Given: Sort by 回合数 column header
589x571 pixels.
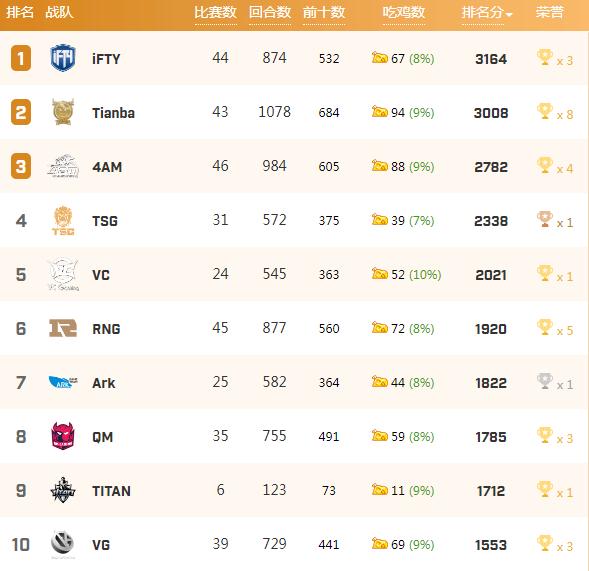Looking at the screenshot, I should coord(270,12).
